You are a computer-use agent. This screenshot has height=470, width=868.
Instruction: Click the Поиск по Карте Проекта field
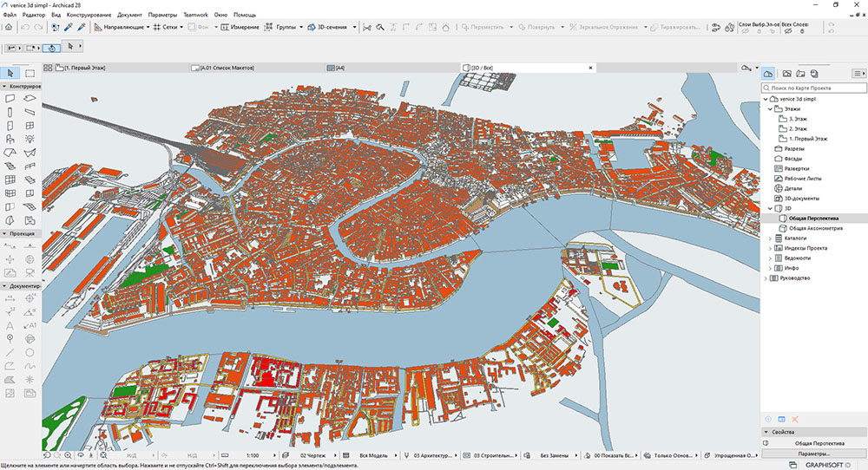[814, 88]
